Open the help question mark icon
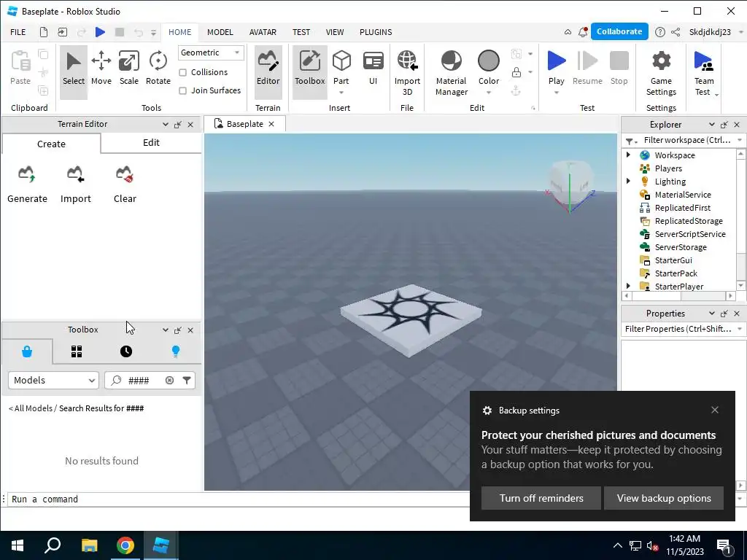Viewport: 747px width, 560px height. pyautogui.click(x=659, y=32)
